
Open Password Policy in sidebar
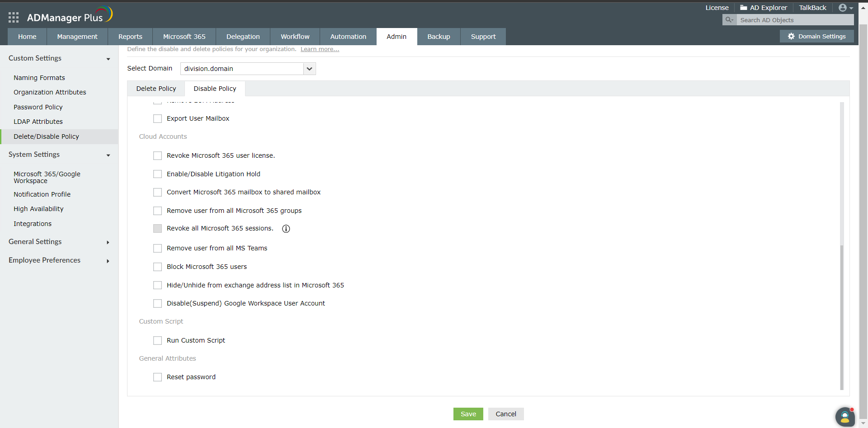[x=38, y=107]
